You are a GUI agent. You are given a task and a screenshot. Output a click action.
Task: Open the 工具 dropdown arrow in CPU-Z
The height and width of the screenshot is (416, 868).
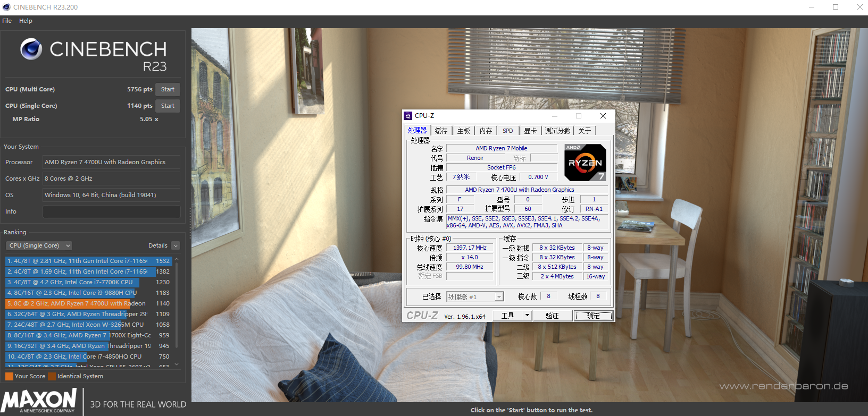(x=527, y=316)
